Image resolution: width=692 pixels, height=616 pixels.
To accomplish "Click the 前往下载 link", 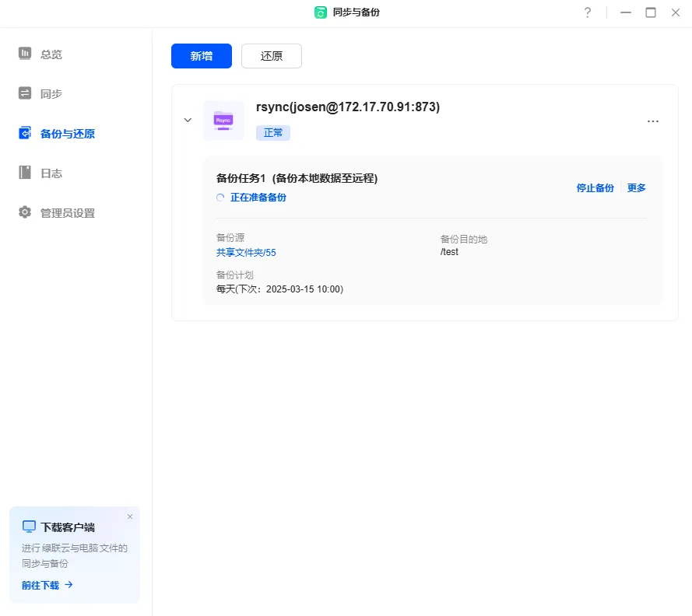I will point(40,585).
